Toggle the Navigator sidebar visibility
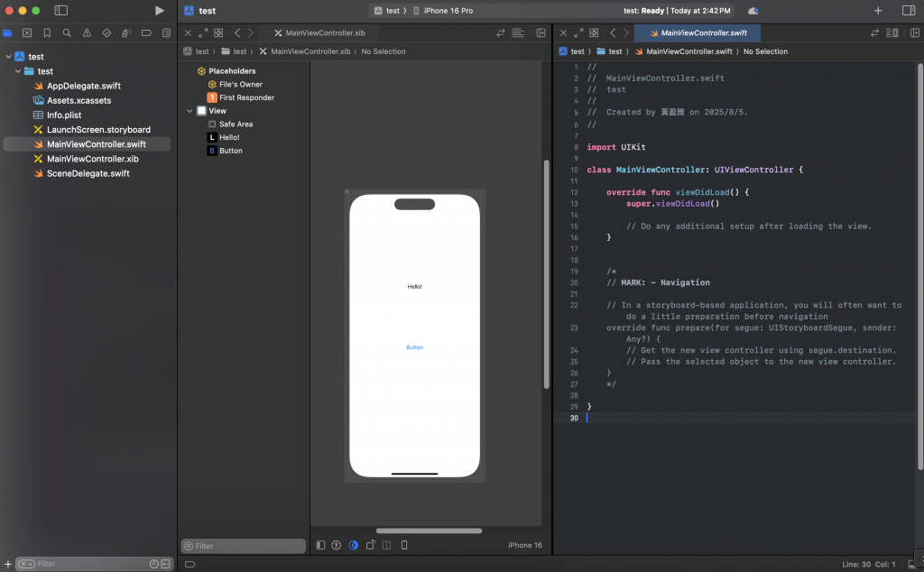Screen dimensions: 924x572 60,11
